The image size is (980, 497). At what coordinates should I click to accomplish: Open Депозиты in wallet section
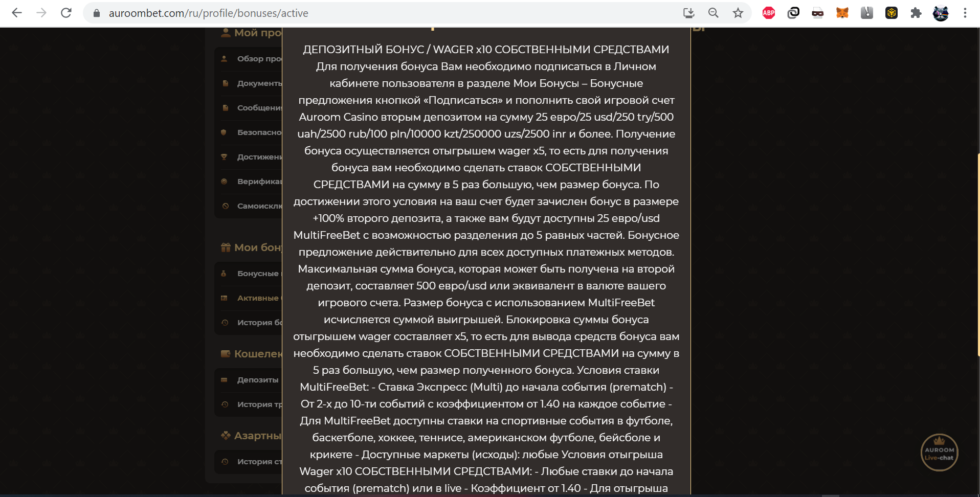click(249, 380)
